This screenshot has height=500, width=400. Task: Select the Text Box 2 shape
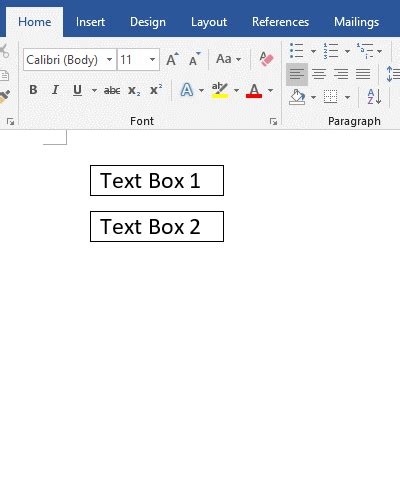tap(157, 226)
